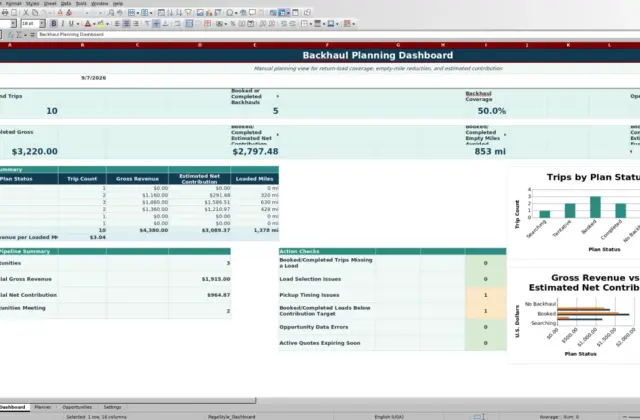Viewport: 640px width, 420px height.
Task: Toggle the Bold formatting button
Action: [x=53, y=24]
